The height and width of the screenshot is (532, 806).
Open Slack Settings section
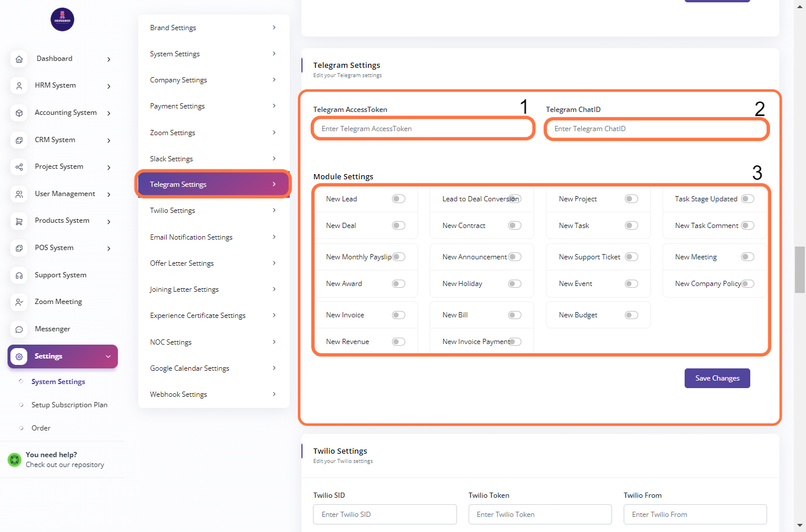(213, 159)
